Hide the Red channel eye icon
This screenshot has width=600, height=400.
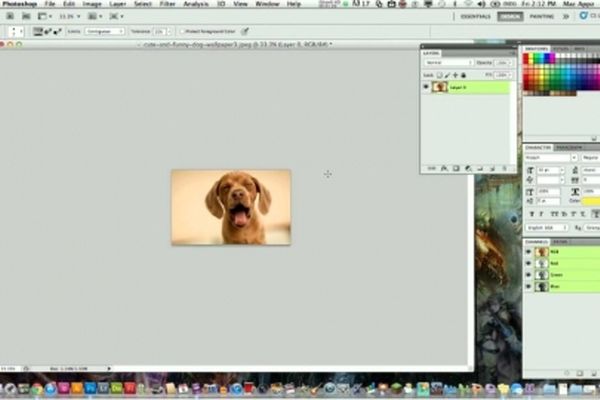(529, 263)
